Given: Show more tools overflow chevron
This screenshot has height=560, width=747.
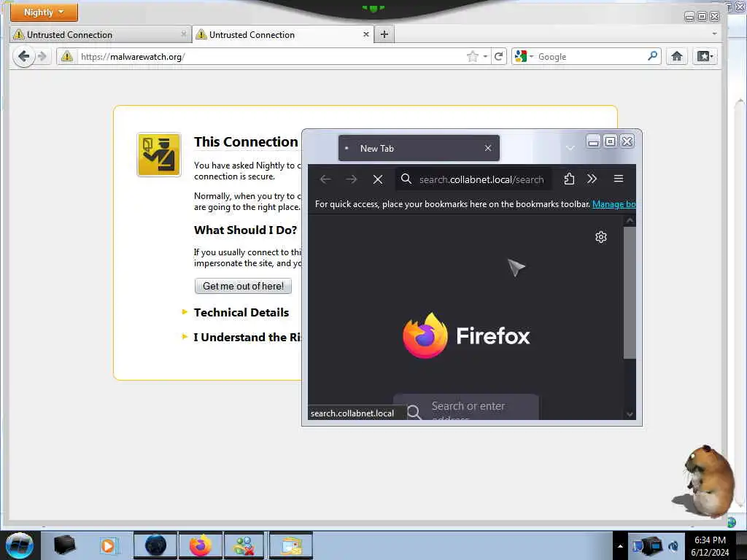Looking at the screenshot, I should coord(592,179).
